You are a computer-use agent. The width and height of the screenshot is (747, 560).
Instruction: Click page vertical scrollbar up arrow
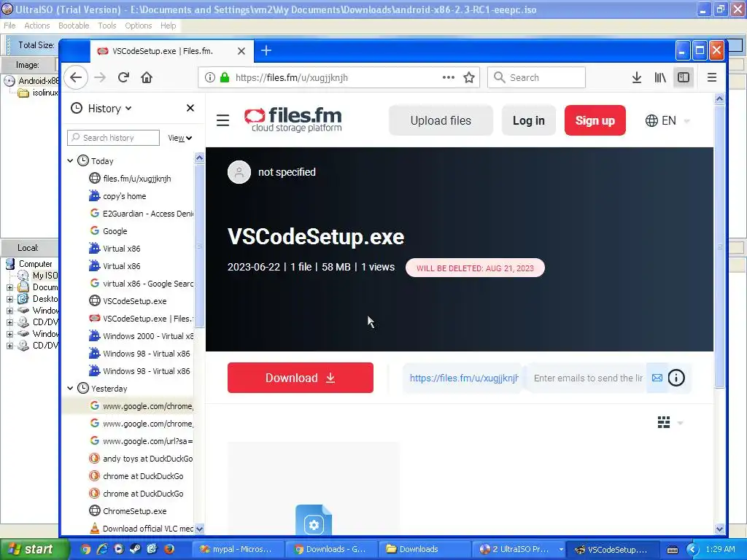pyautogui.click(x=719, y=98)
